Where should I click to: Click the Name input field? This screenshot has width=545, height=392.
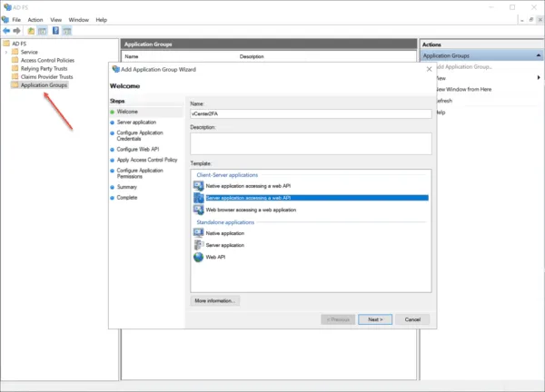click(x=311, y=114)
